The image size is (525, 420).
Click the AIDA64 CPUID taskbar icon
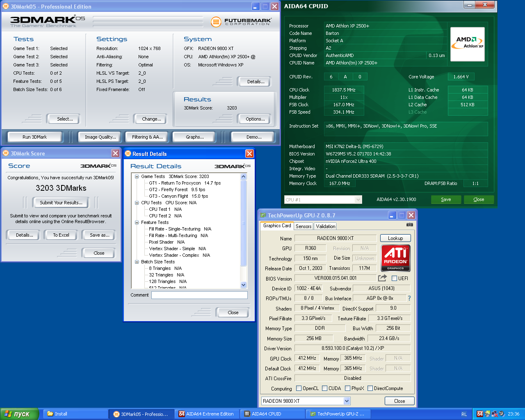click(x=247, y=414)
